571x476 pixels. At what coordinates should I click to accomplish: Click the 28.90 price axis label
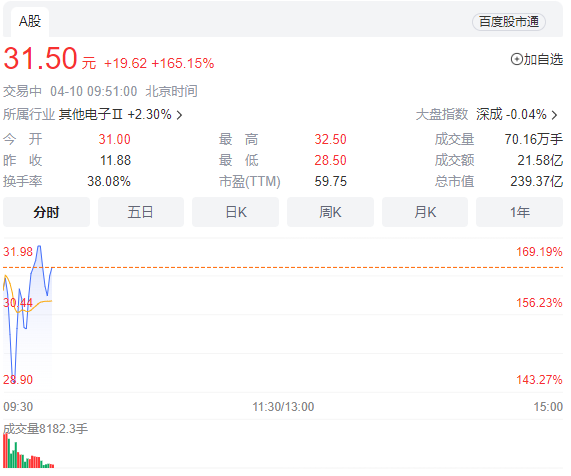click(x=18, y=380)
